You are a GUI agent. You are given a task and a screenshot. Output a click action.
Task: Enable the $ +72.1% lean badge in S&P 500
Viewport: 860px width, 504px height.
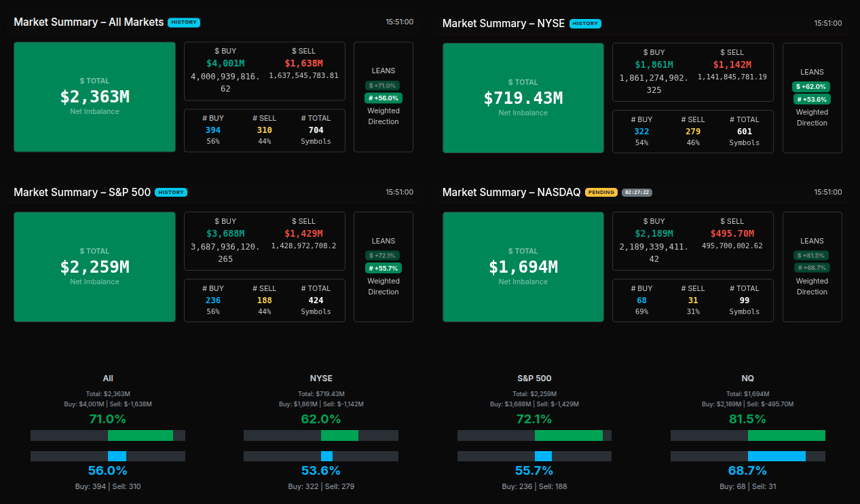tap(383, 256)
